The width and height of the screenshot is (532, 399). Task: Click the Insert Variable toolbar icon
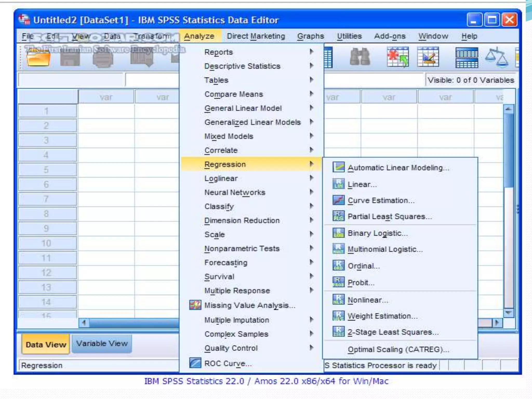pos(428,57)
